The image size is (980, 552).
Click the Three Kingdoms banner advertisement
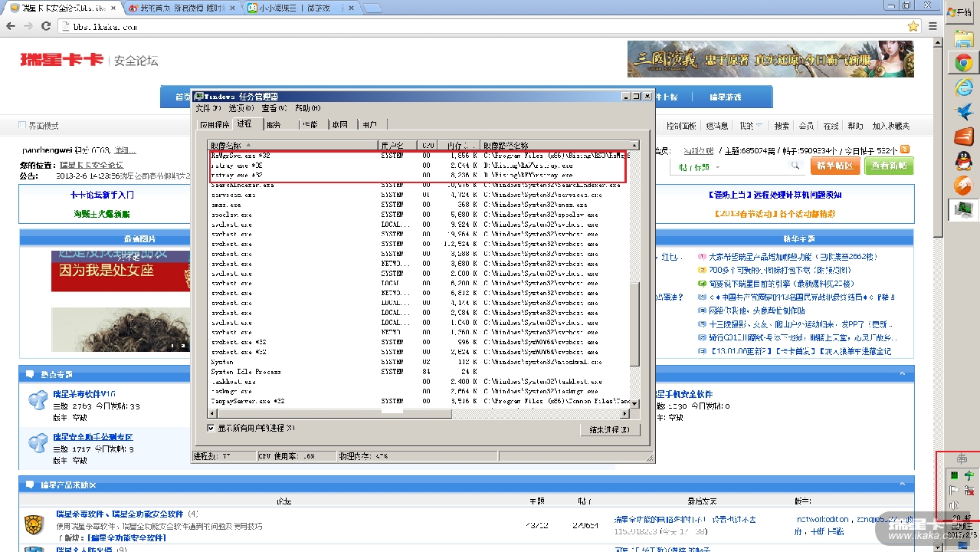pos(770,59)
